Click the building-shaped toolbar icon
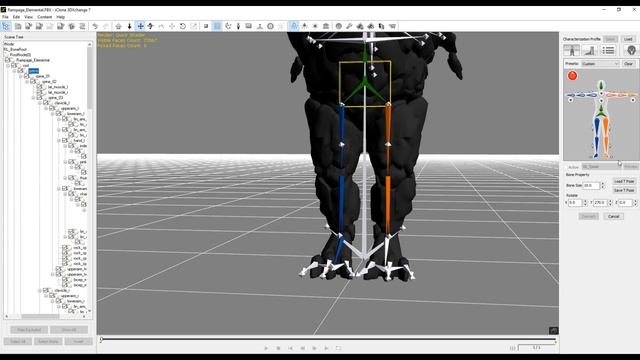The width and height of the screenshot is (640, 360). coord(326,26)
